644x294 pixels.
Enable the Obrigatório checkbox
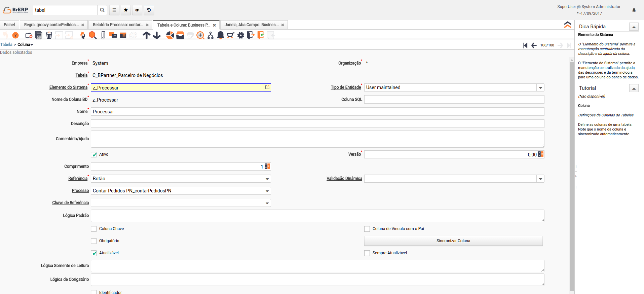(94, 241)
